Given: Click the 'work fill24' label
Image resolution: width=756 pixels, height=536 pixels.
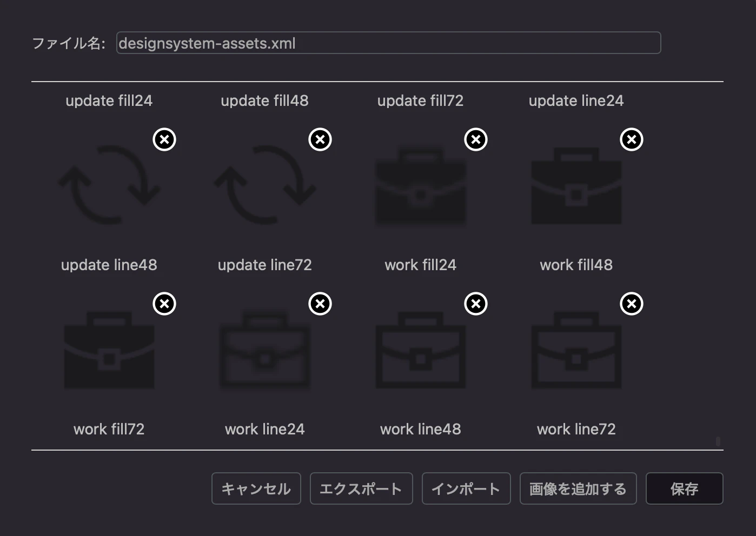Looking at the screenshot, I should click(x=421, y=265).
